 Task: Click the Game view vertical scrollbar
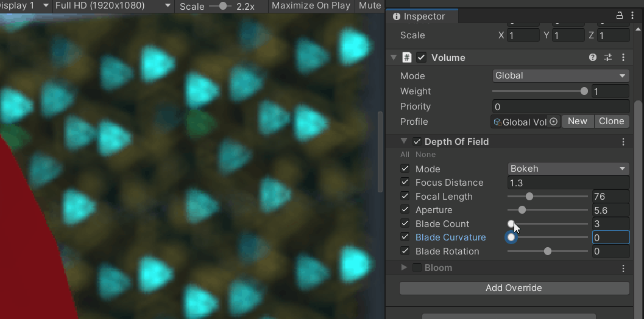380,152
